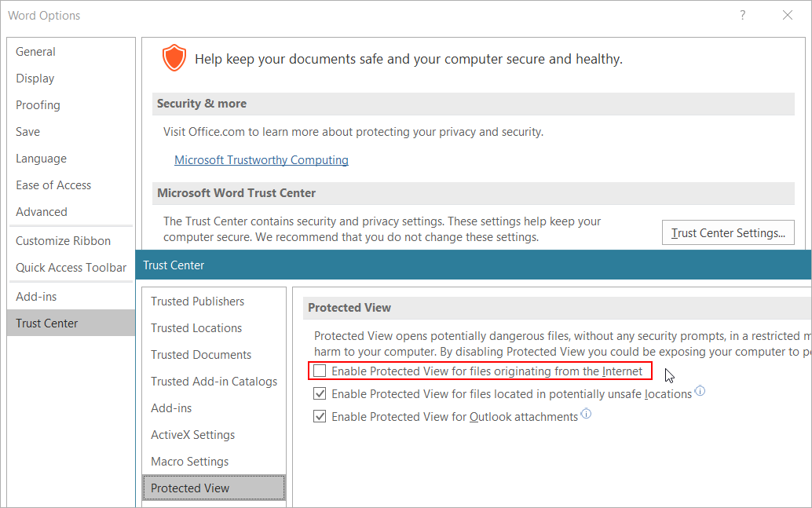
Task: Click info icon beside Outlook attachments option
Action: [586, 413]
